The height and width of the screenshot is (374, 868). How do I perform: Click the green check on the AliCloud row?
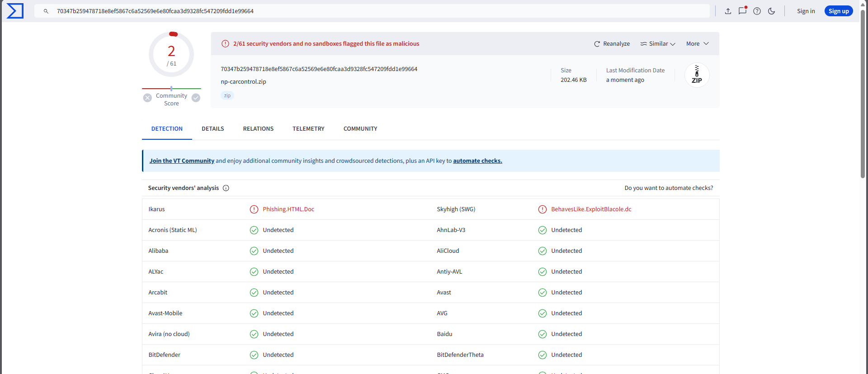(542, 251)
